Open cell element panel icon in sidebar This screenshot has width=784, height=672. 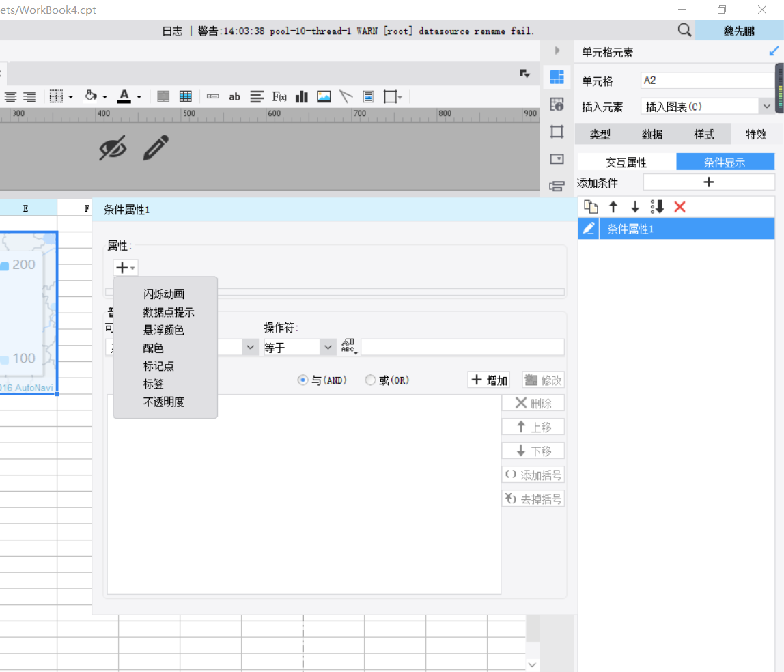click(557, 77)
